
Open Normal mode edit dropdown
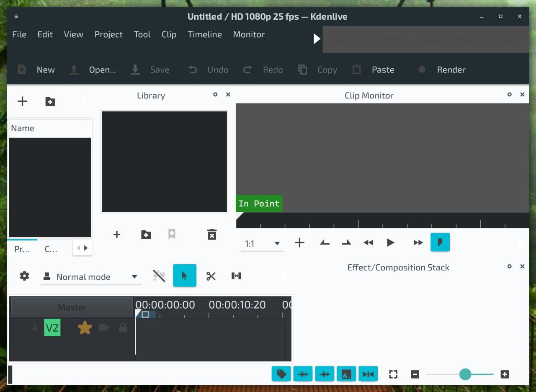point(91,277)
